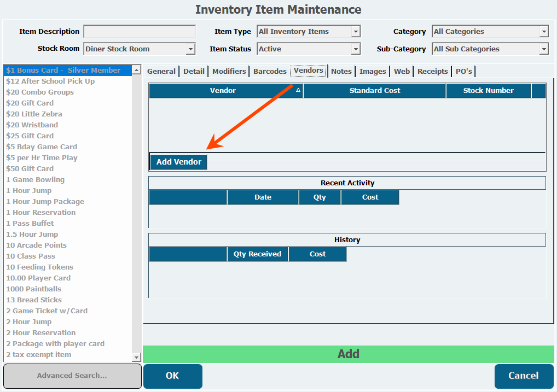557x392 pixels.
Task: Select the Images tab
Action: click(373, 72)
